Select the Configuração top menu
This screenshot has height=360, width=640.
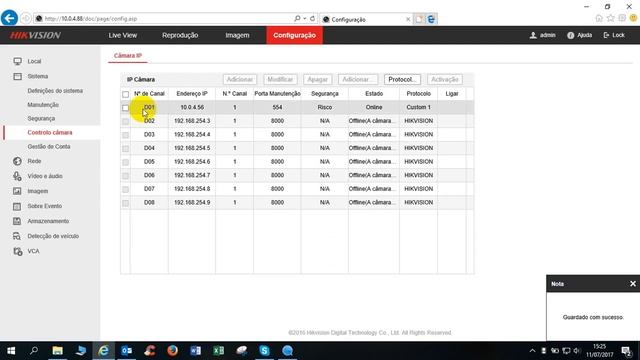[x=294, y=36]
